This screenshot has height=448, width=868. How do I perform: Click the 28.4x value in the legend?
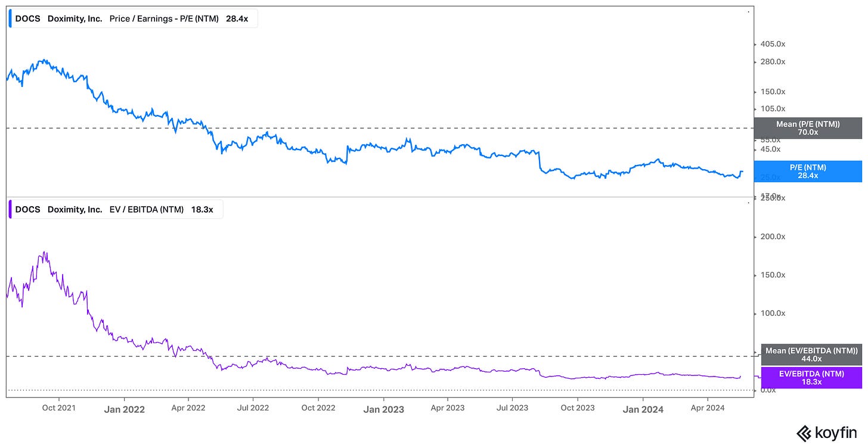235,18
